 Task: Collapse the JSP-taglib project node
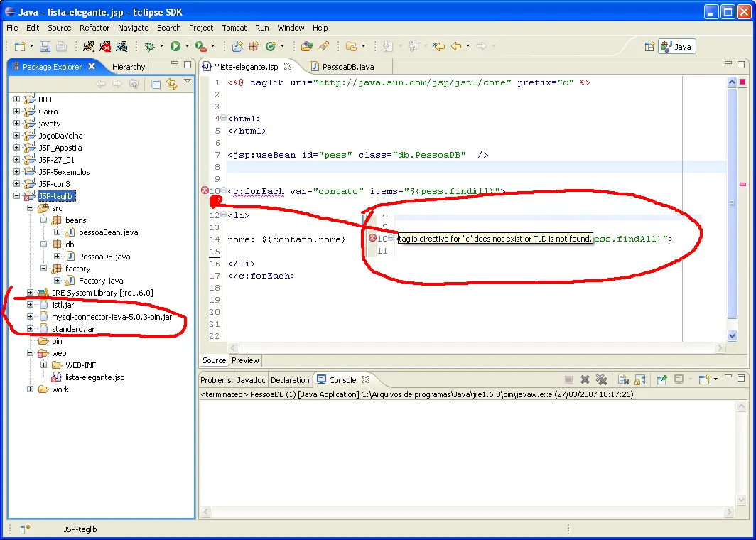(x=17, y=196)
